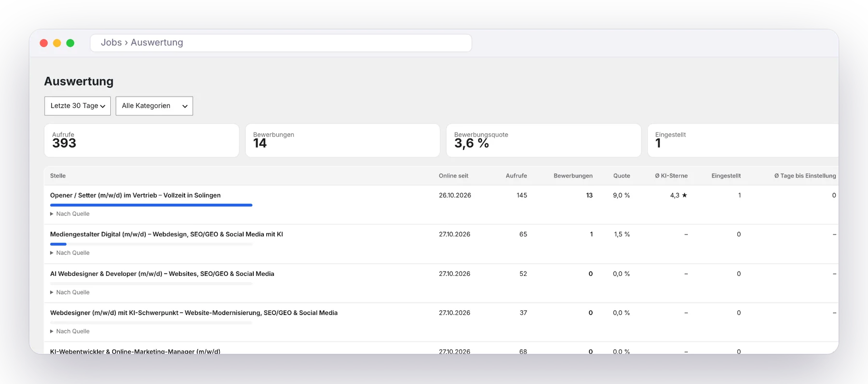868x384 pixels.
Task: Minimize the window with the yellow button
Action: click(x=57, y=43)
